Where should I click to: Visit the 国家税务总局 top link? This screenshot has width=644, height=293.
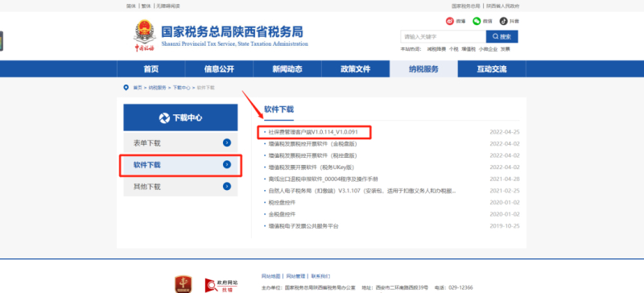[x=465, y=6]
